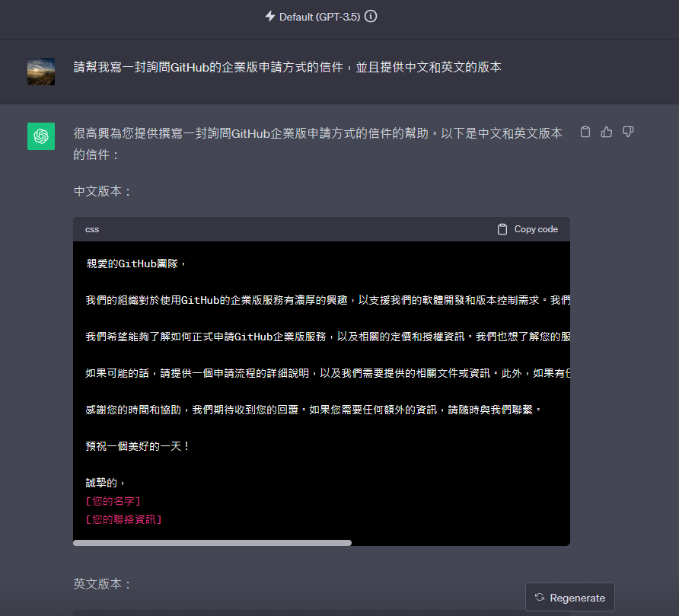Viewport: 679px width, 616px height.
Task: Click the user prompt about GitHub企業版
Action: 288,67
